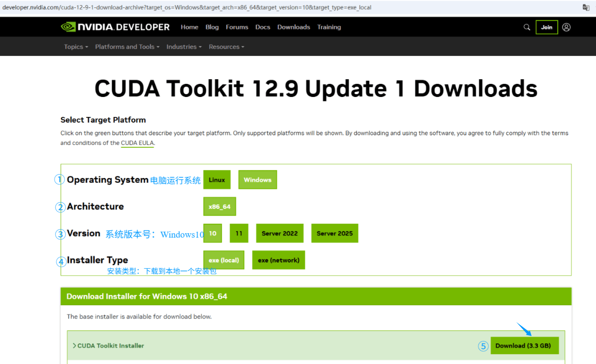Select version 11
The image size is (596, 364).
pyautogui.click(x=239, y=233)
